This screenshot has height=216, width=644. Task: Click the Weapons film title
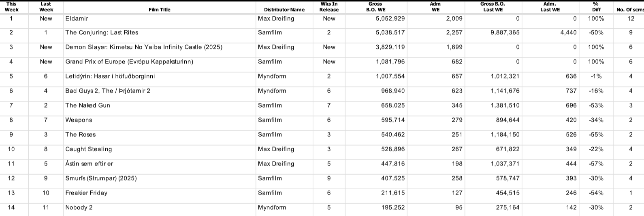79,120
